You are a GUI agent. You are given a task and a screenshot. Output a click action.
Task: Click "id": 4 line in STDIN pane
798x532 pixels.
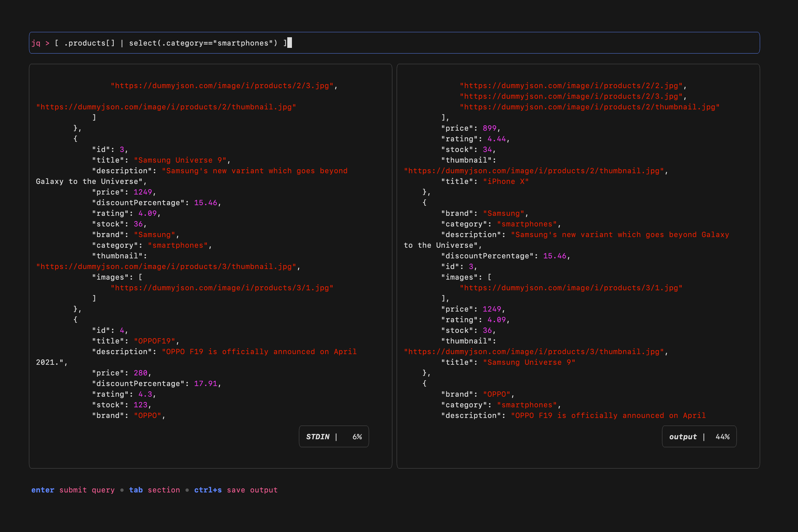(x=110, y=331)
